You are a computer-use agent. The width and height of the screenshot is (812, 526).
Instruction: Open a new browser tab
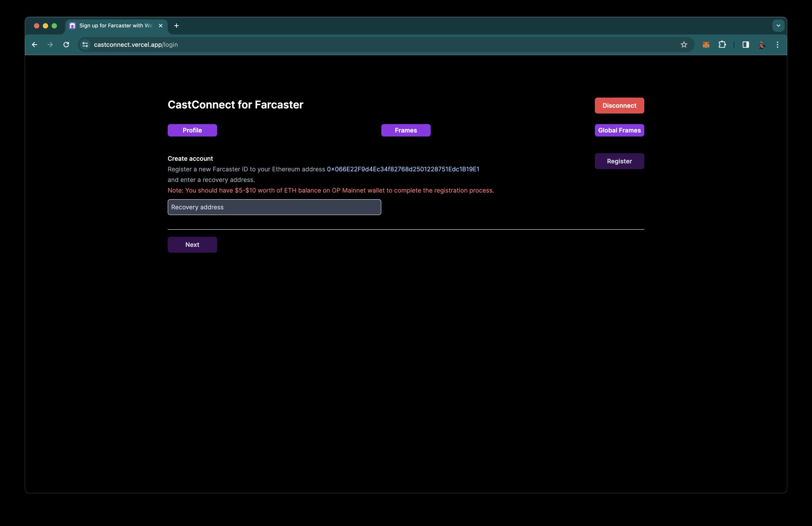177,26
